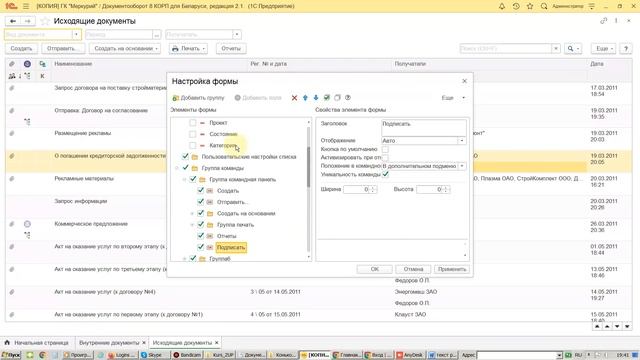Viewport: 640px width, 360px height.
Task: Click the Добавить группу folder icon button
Action: point(198,98)
